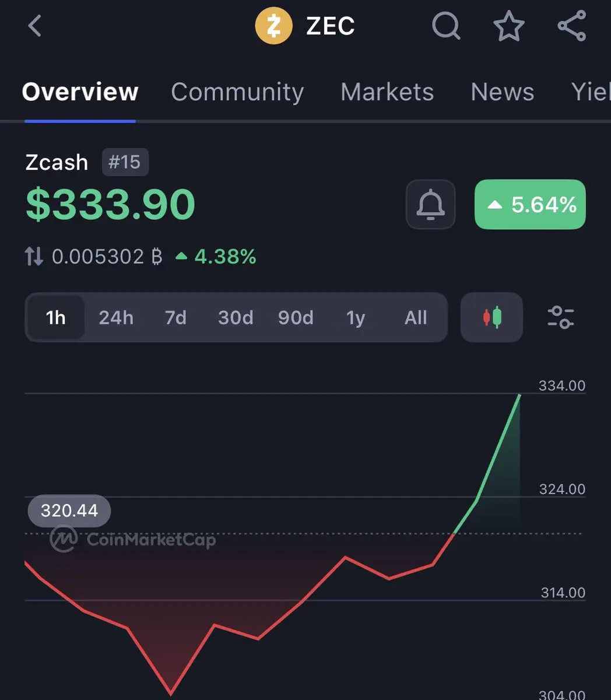611x700 pixels.
Task: Select the 1y chart range
Action: pyautogui.click(x=356, y=317)
